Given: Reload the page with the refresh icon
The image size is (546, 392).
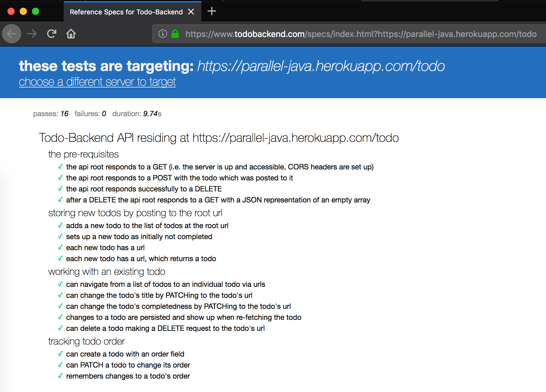Looking at the screenshot, I should pos(52,34).
